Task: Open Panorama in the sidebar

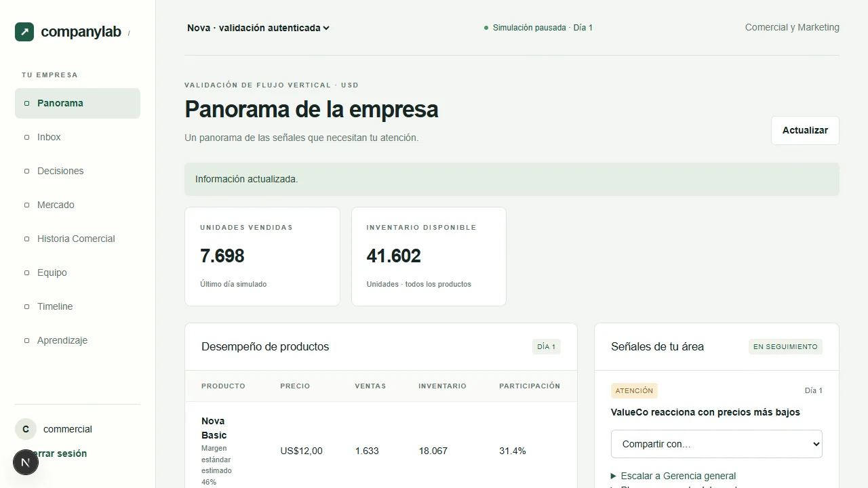Action: pyautogui.click(x=77, y=103)
